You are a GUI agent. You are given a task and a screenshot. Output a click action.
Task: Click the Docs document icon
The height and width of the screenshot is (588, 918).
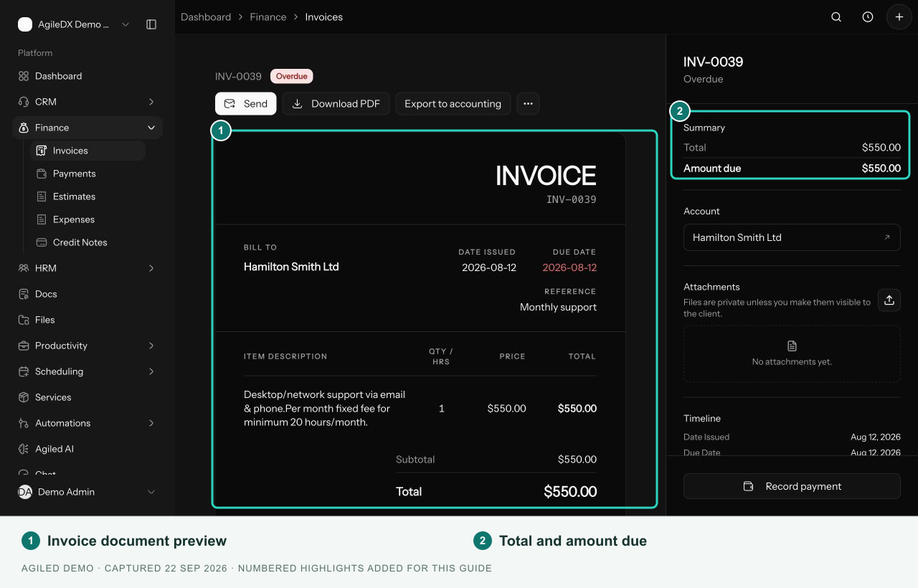tap(24, 294)
